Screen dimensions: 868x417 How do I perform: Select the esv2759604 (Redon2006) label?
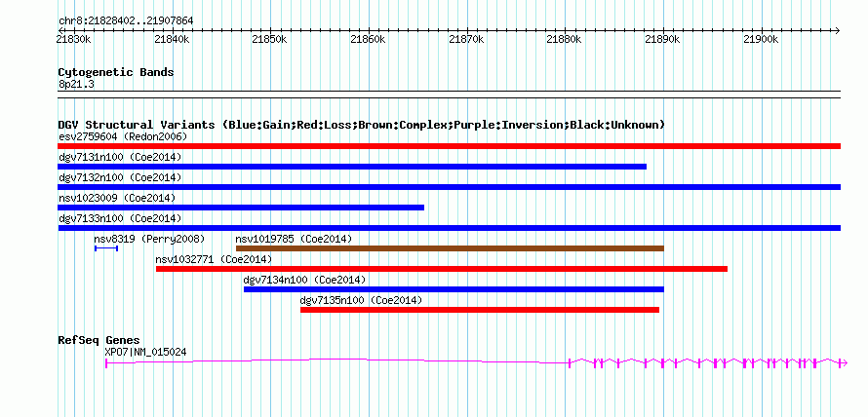123,136
